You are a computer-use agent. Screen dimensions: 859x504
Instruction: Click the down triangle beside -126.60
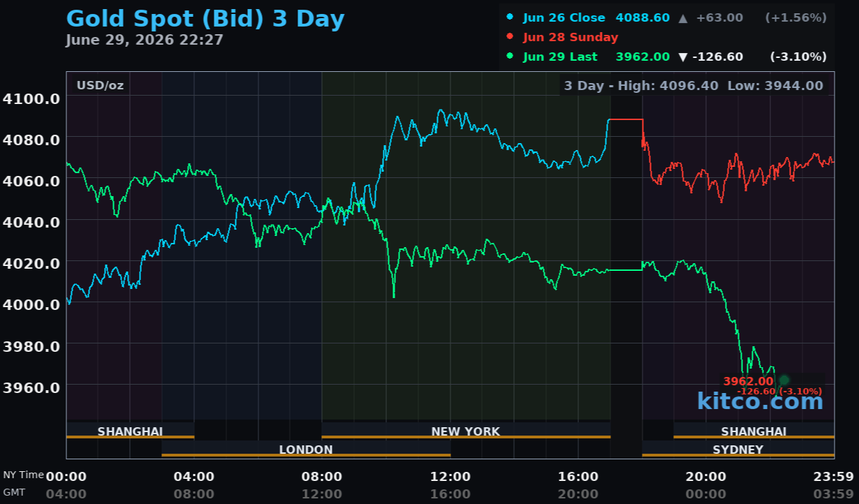(x=683, y=57)
